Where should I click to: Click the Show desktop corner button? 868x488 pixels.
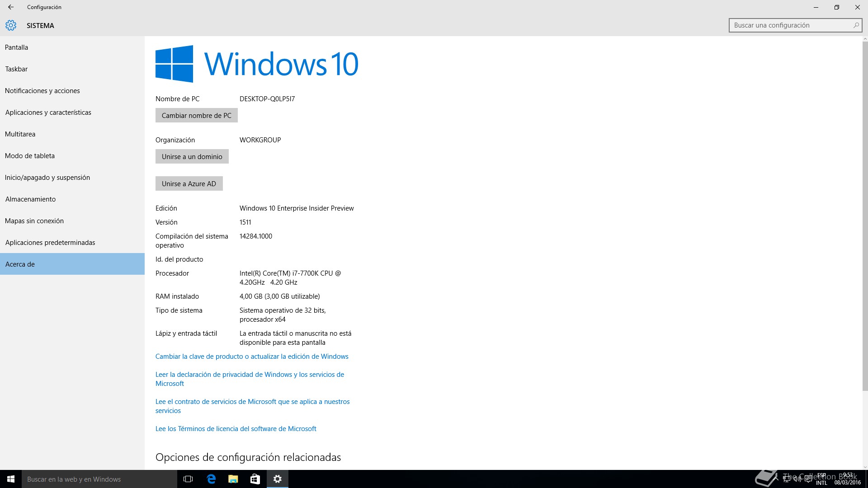pos(866,479)
